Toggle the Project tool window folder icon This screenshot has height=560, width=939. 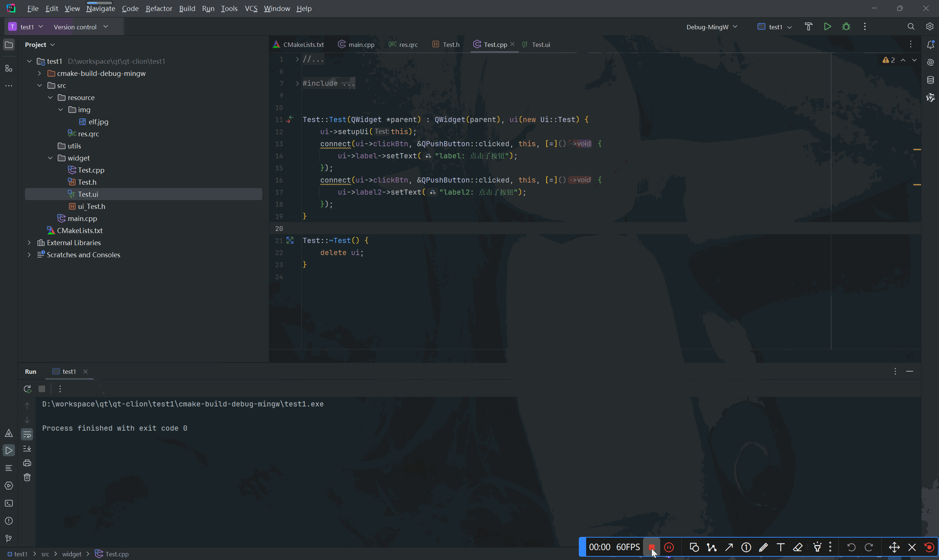tap(9, 45)
